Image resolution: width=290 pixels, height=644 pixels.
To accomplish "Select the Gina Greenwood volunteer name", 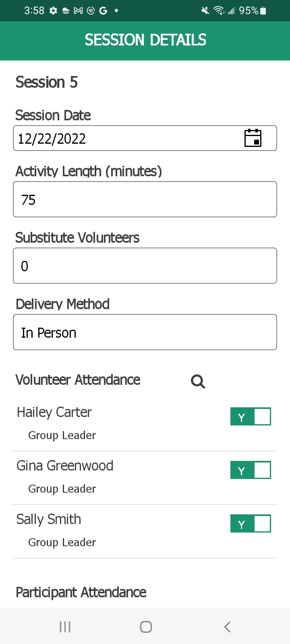I will coord(65,466).
